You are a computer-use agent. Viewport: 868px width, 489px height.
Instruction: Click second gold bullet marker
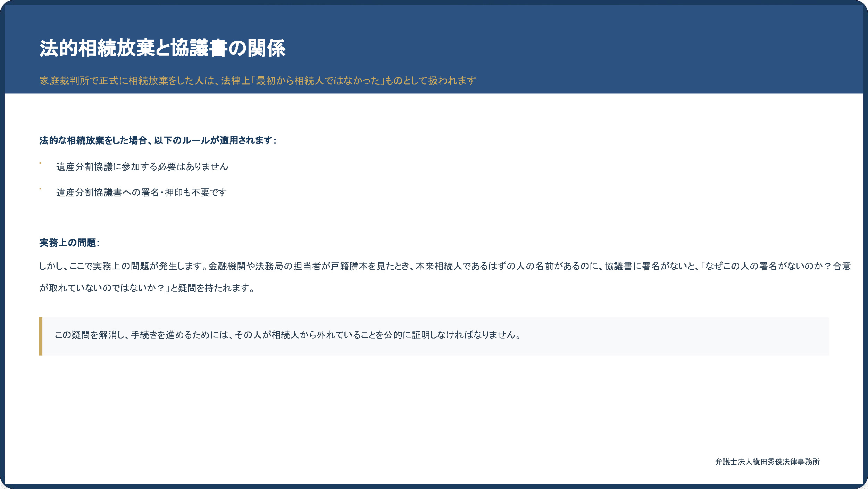(40, 188)
